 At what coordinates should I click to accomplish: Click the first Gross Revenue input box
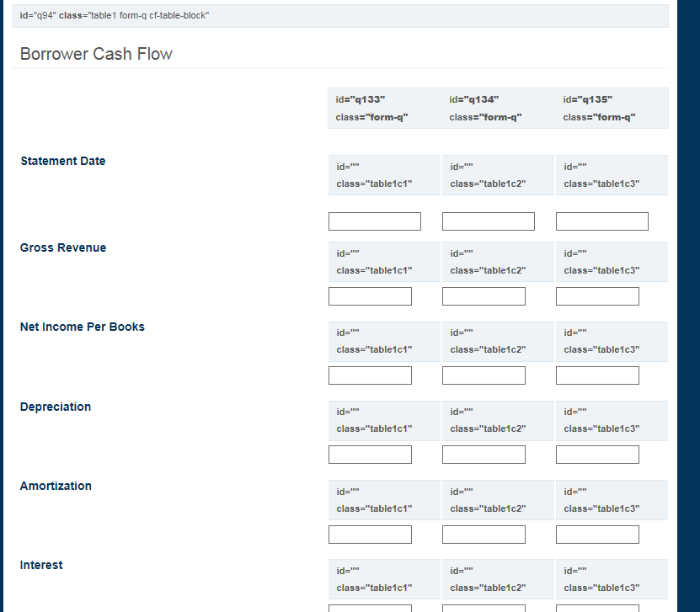pyautogui.click(x=370, y=296)
